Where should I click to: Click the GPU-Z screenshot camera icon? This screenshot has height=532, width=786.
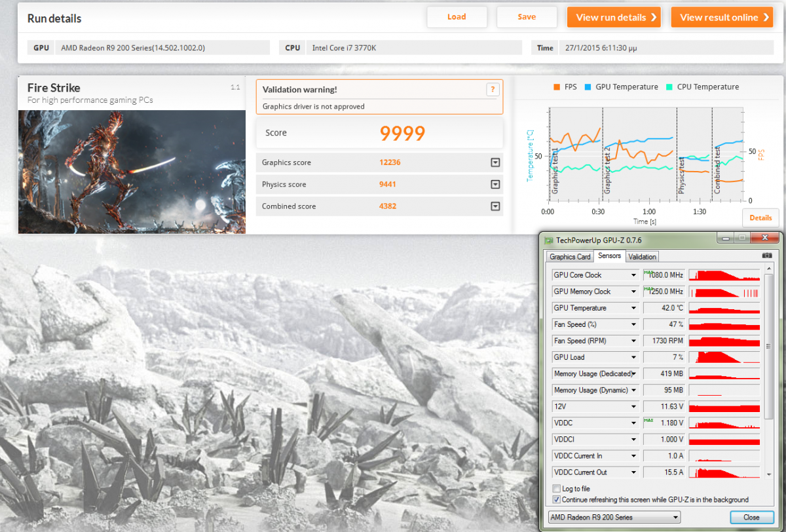(x=766, y=256)
